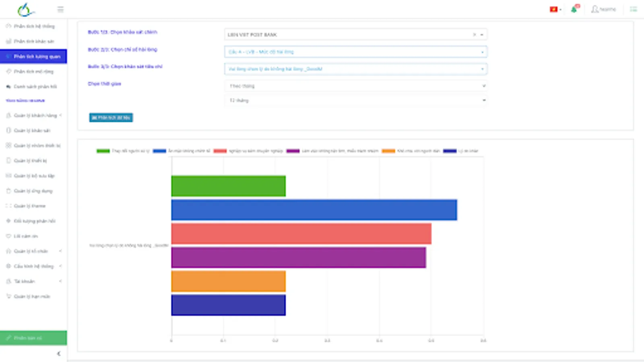Screen dimensions: 644x362
Task: Clear the LIEN VIET POST BANK selection
Action: pos(474,35)
